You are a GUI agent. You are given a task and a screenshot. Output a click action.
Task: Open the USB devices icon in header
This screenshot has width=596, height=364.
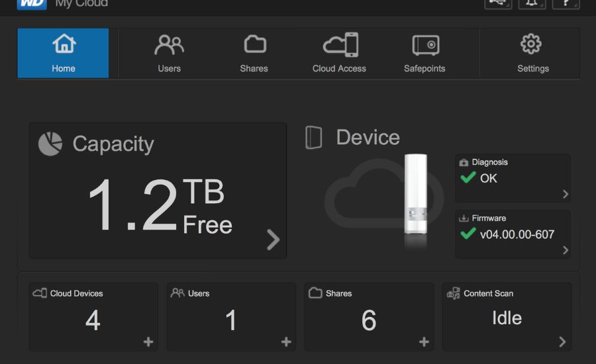pyautogui.click(x=498, y=4)
